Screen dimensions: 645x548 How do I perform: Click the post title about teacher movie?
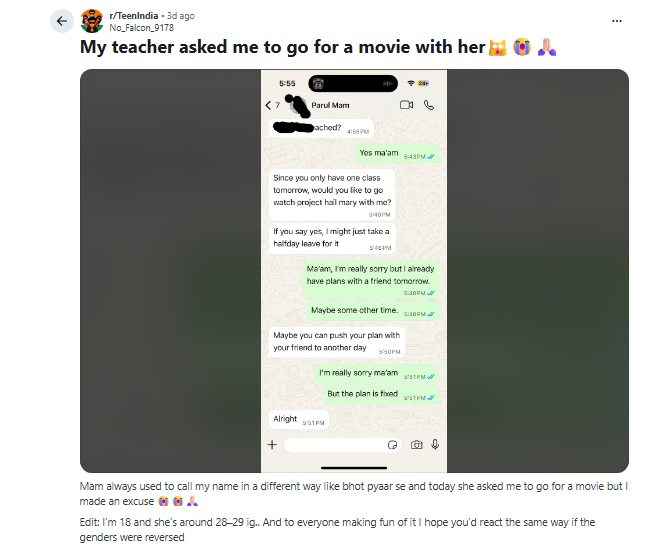click(x=318, y=47)
